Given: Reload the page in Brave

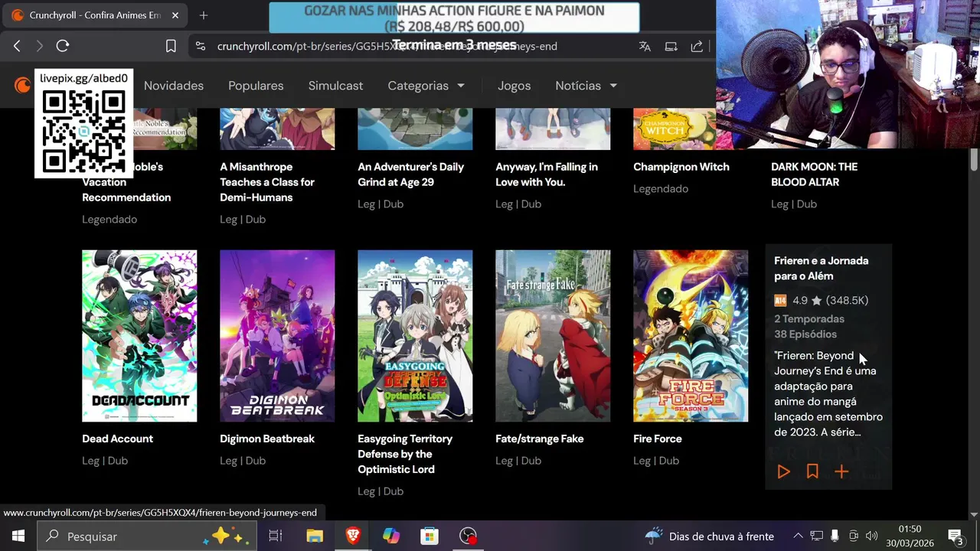Looking at the screenshot, I should coord(63,46).
